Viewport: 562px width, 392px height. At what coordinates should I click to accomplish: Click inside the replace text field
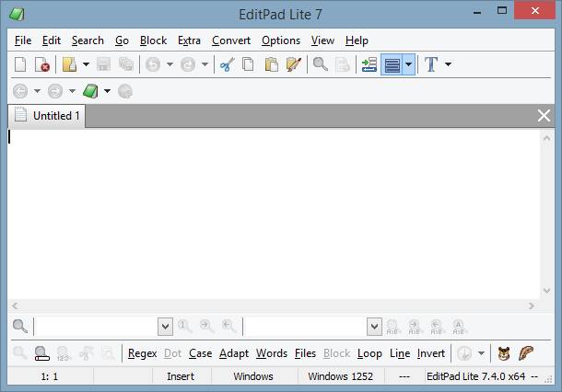305,327
